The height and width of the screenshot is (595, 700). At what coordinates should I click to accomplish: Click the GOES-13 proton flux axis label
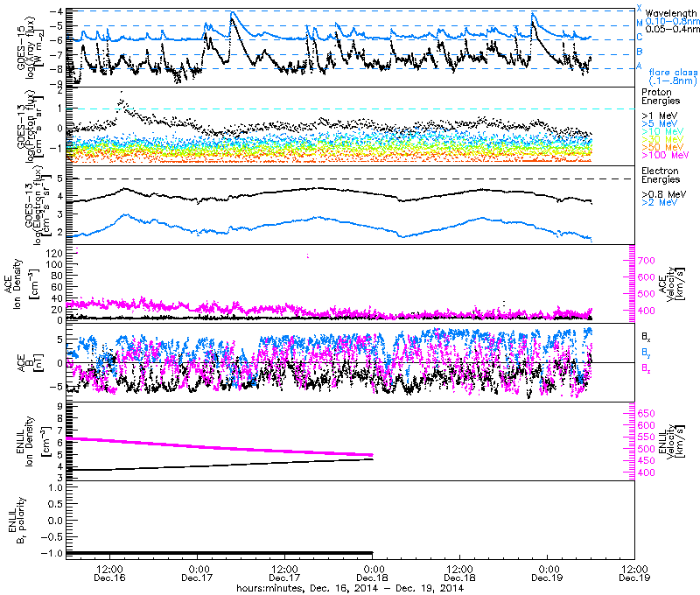point(30,126)
